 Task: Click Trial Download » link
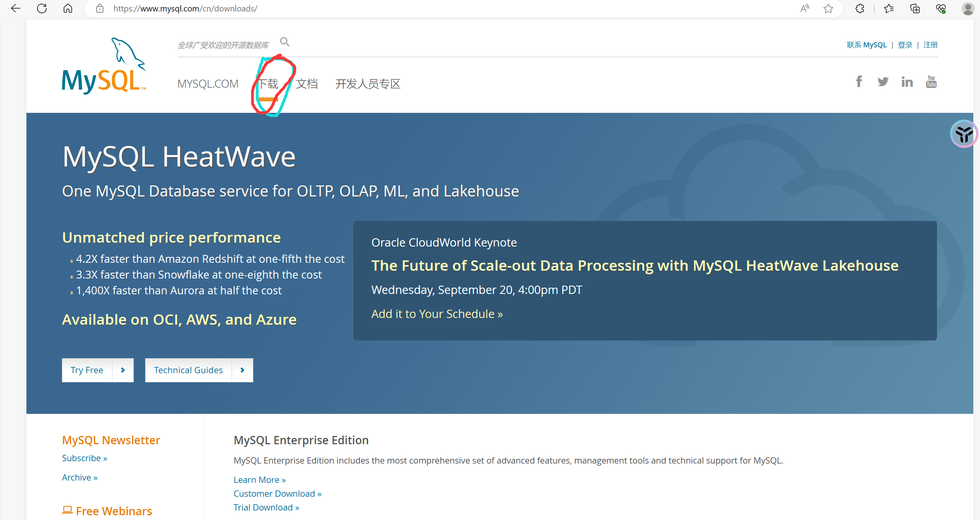(266, 507)
